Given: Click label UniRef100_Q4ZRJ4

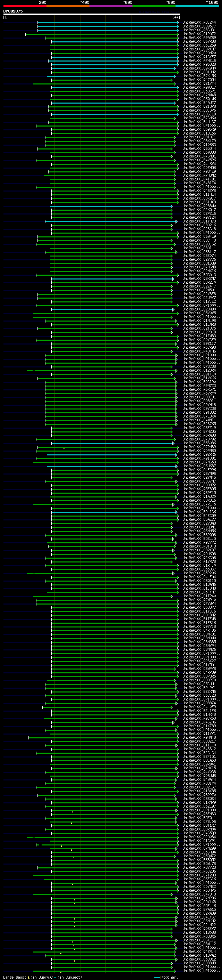Looking at the screenshot, I should (199, 951).
